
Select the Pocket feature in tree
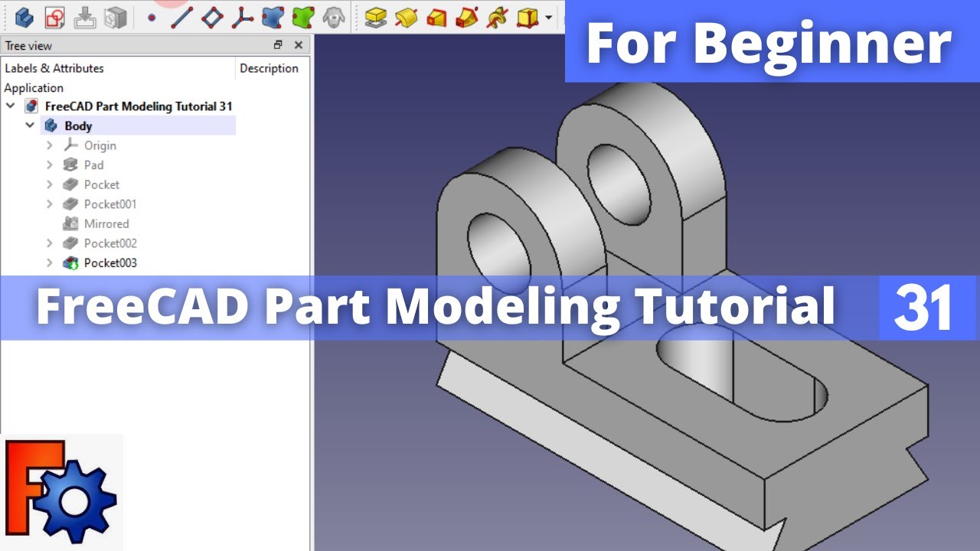click(102, 184)
